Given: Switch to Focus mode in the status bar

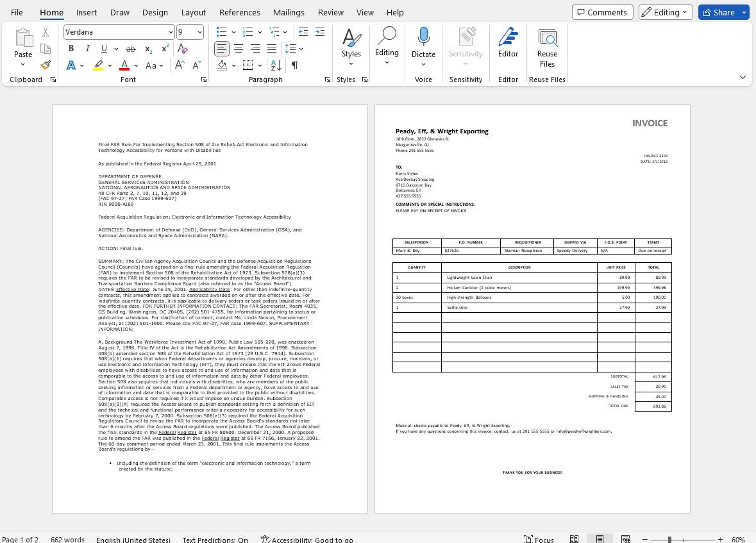Looking at the screenshot, I should pyautogui.click(x=539, y=540).
